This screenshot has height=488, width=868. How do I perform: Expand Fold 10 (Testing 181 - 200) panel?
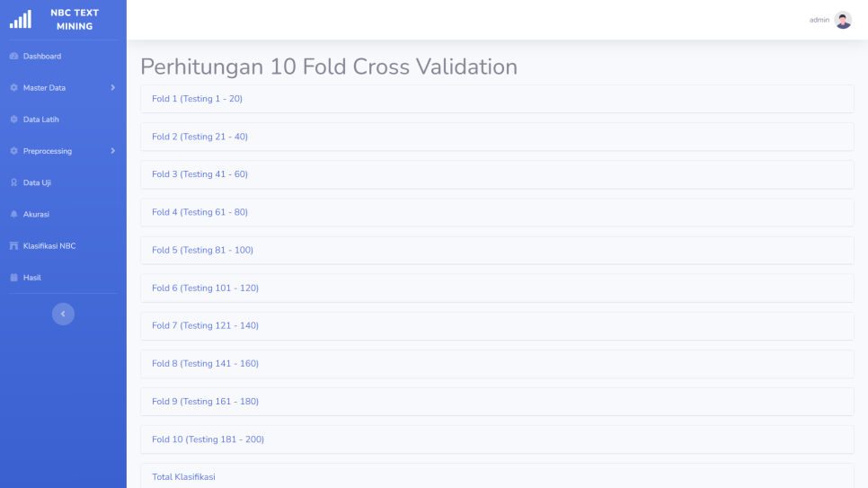coord(208,439)
